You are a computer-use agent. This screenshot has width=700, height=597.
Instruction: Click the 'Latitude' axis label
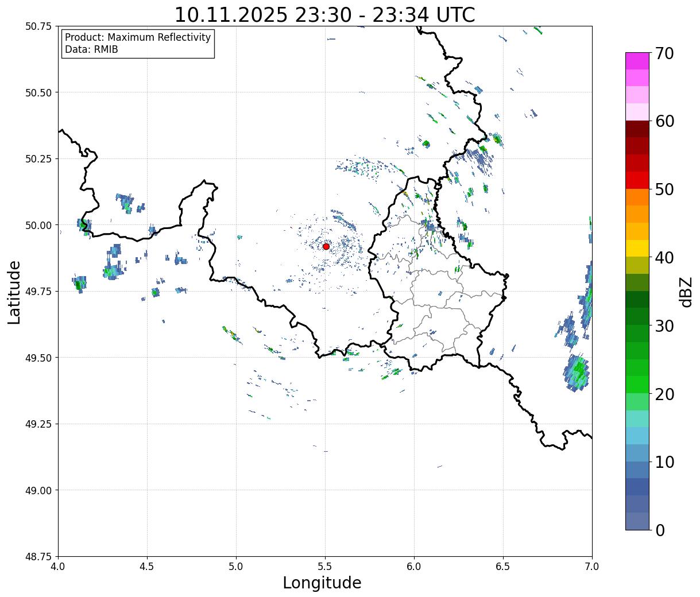[14, 292]
